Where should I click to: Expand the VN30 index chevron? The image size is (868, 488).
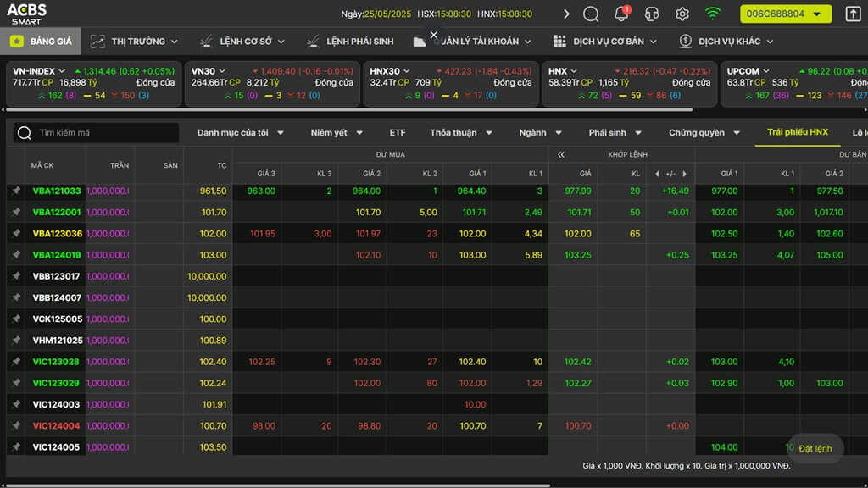(x=222, y=71)
